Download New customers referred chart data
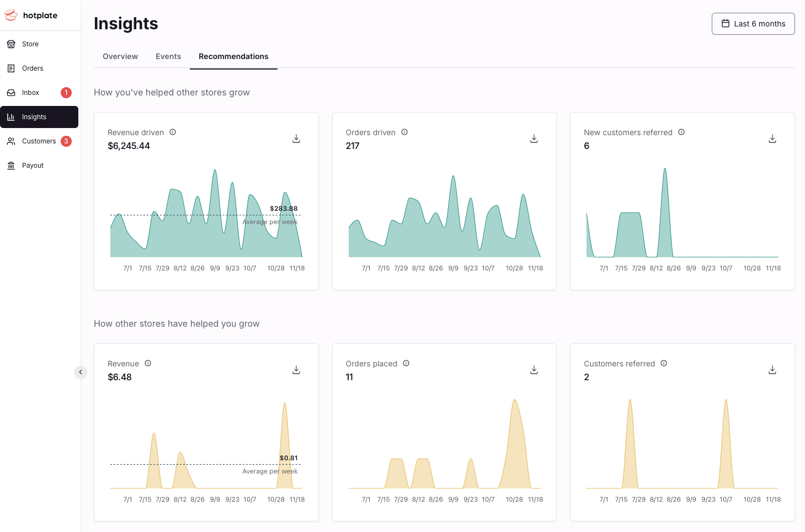Screen dimensions: 805x532 tap(772, 139)
